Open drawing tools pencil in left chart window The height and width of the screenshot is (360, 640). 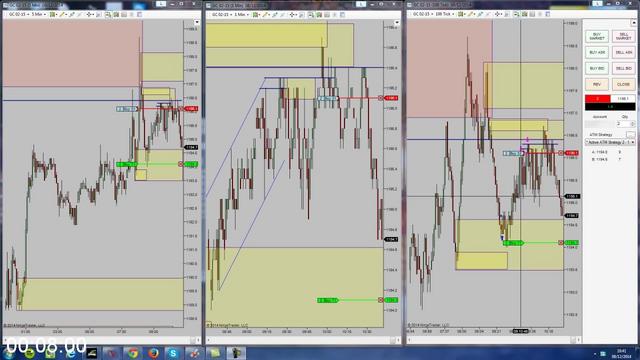(62, 14)
